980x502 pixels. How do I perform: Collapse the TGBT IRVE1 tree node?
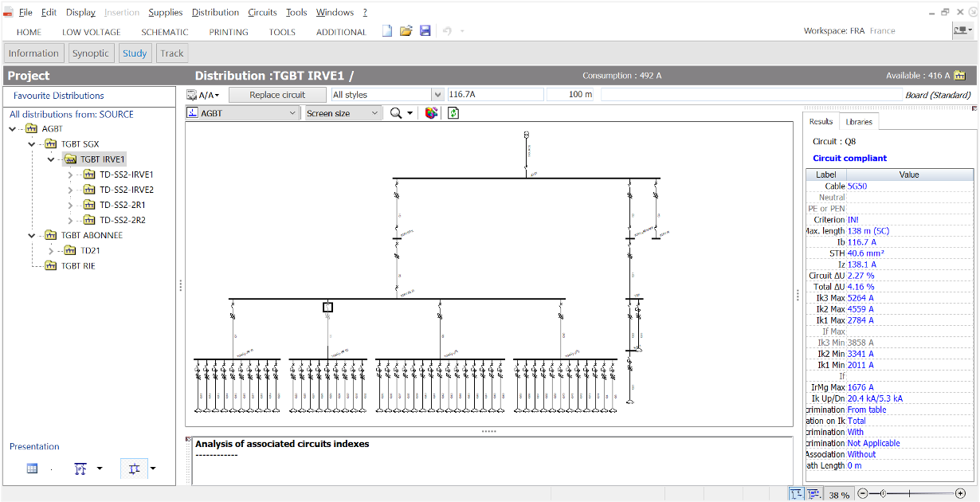[50, 159]
